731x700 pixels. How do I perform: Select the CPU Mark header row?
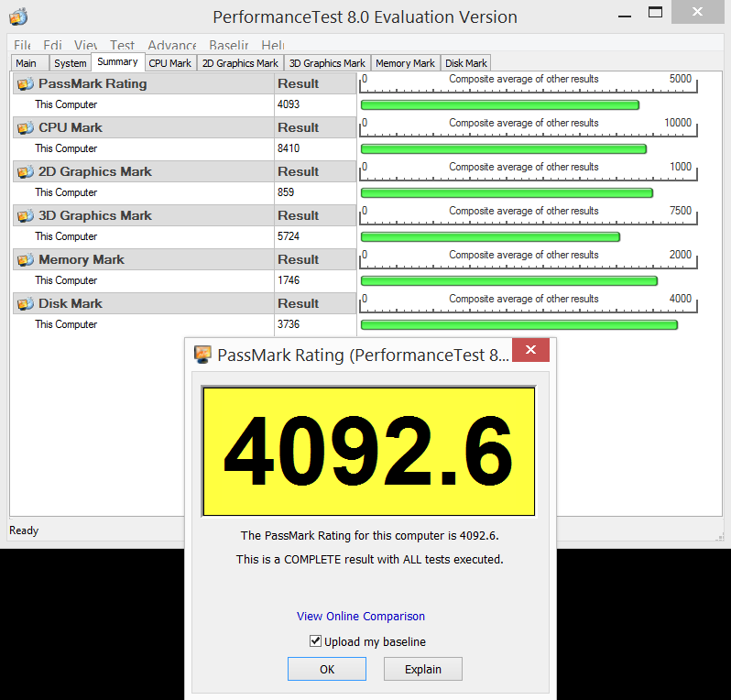pos(144,127)
